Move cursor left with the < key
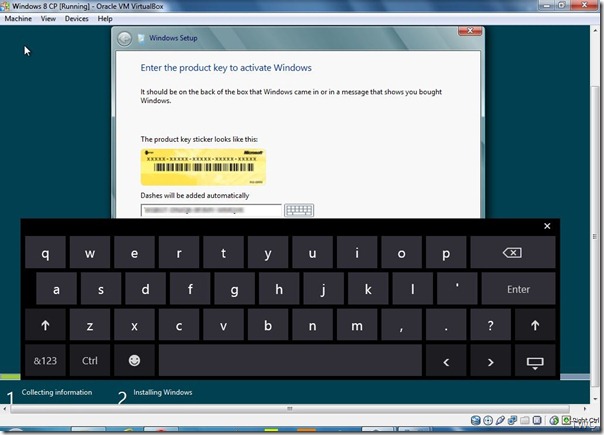The height and width of the screenshot is (435, 604). (446, 361)
